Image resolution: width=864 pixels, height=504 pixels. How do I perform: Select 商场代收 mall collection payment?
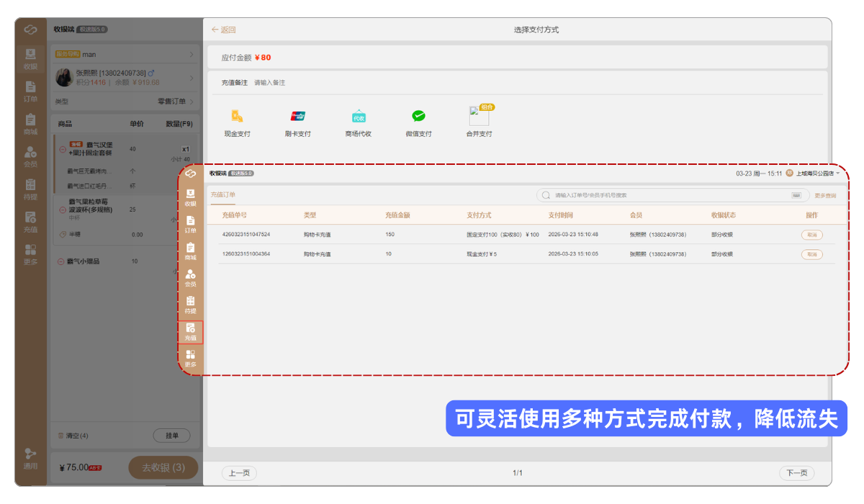pos(359,117)
